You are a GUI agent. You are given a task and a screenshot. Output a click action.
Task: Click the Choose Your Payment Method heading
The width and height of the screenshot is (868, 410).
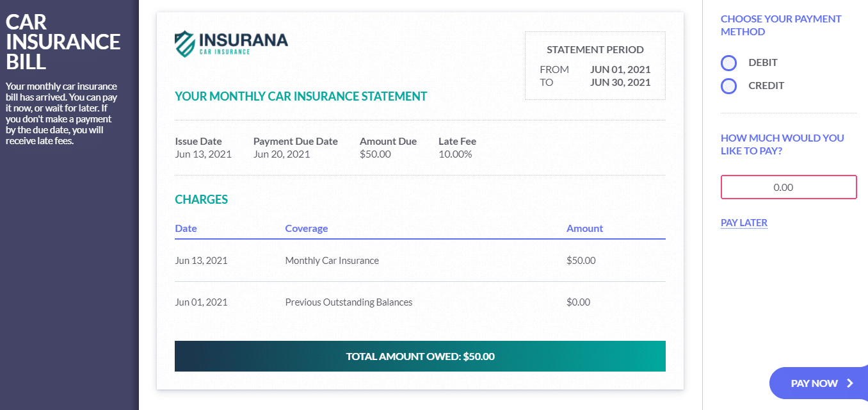point(781,26)
